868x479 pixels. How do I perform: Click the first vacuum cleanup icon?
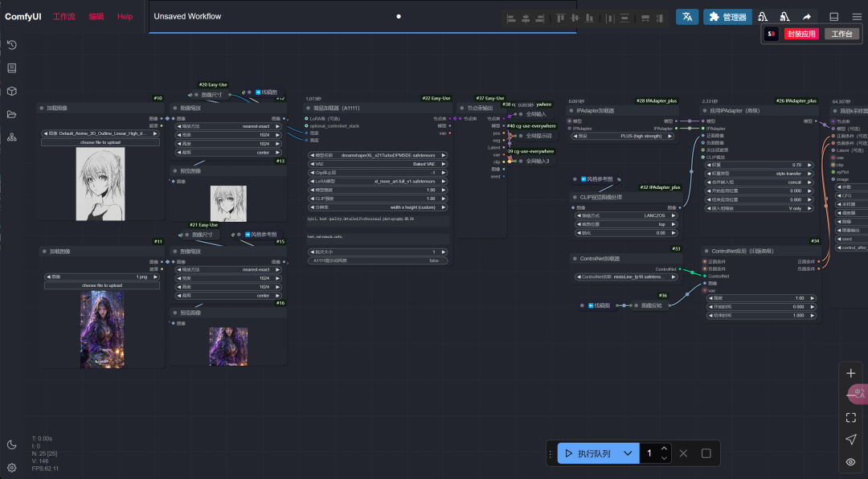763,17
